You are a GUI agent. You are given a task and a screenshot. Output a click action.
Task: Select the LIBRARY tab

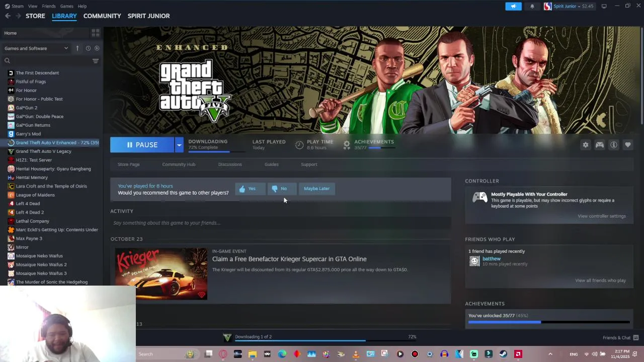(64, 16)
